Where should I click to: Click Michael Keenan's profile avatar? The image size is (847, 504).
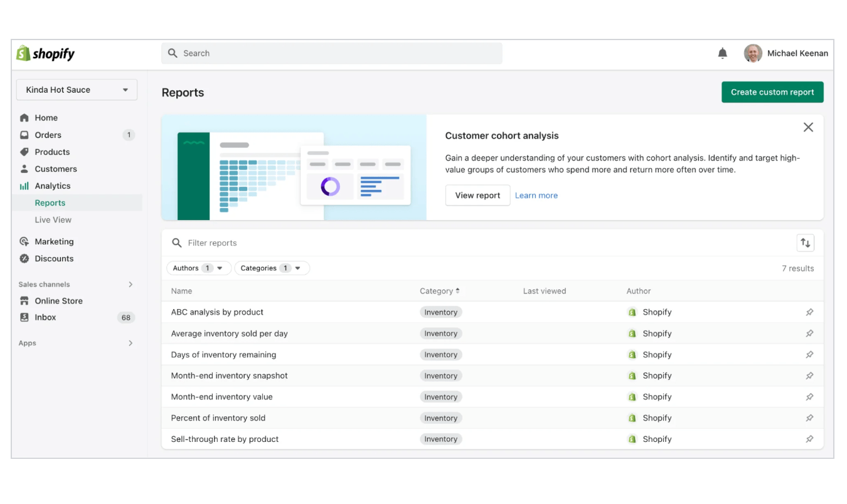pos(753,54)
